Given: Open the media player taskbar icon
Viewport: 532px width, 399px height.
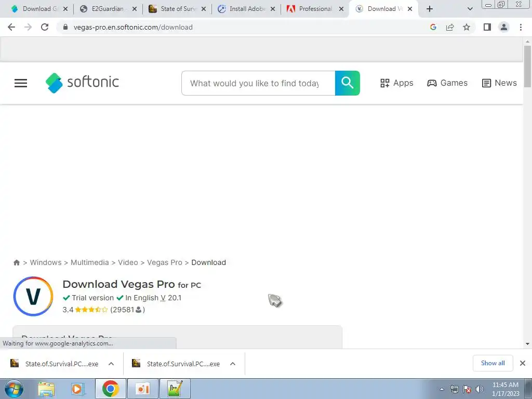Looking at the screenshot, I should [x=77, y=389].
